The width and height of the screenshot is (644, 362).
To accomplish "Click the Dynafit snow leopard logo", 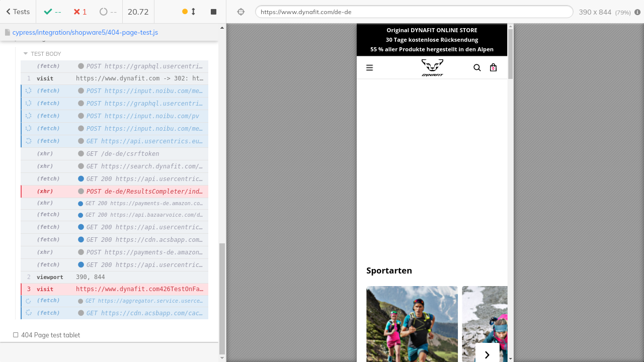I will coord(432,68).
